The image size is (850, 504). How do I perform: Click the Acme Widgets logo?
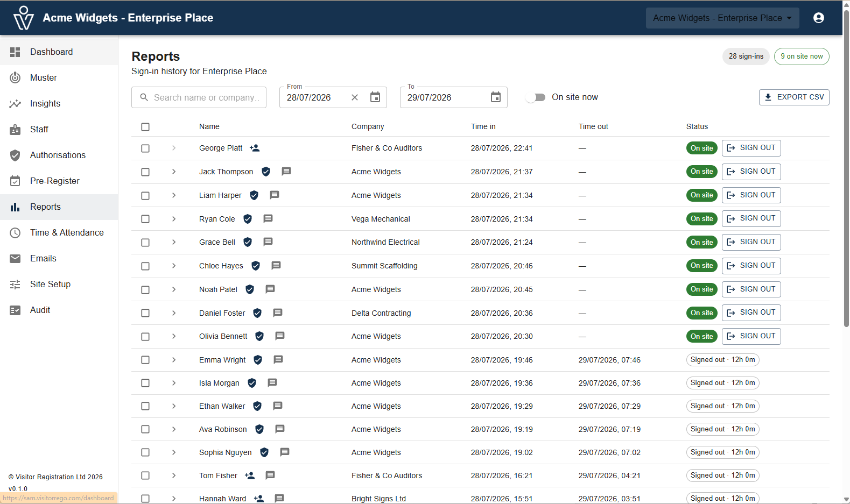pos(23,18)
